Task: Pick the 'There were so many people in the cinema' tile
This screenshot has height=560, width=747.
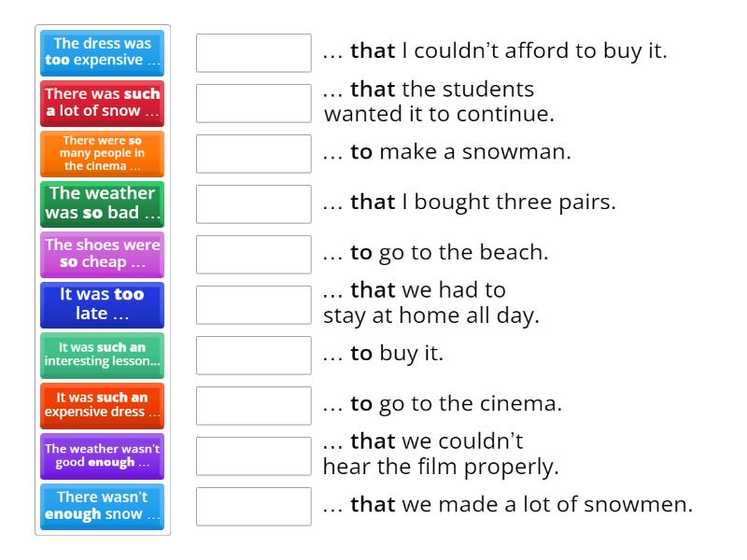Action: coord(103,153)
